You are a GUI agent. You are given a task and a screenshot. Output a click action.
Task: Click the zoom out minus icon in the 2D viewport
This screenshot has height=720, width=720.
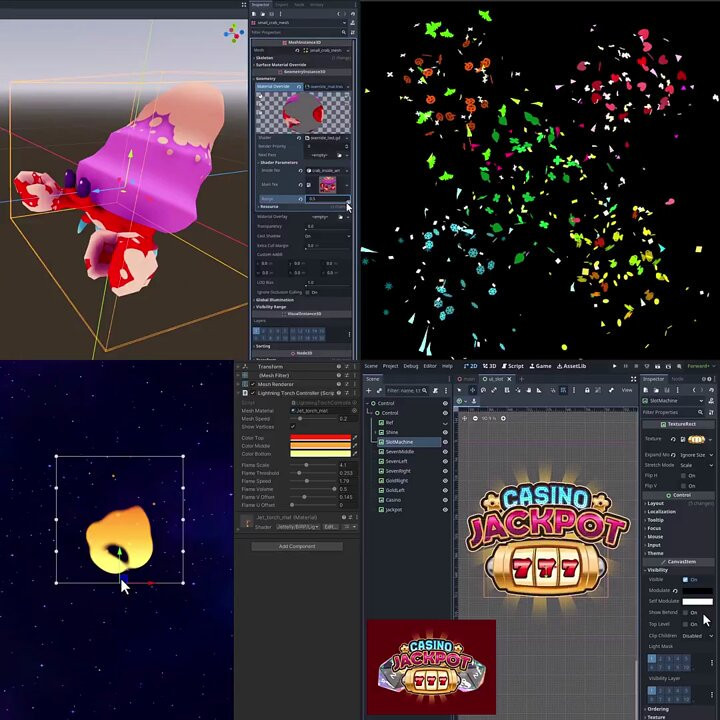[475, 418]
